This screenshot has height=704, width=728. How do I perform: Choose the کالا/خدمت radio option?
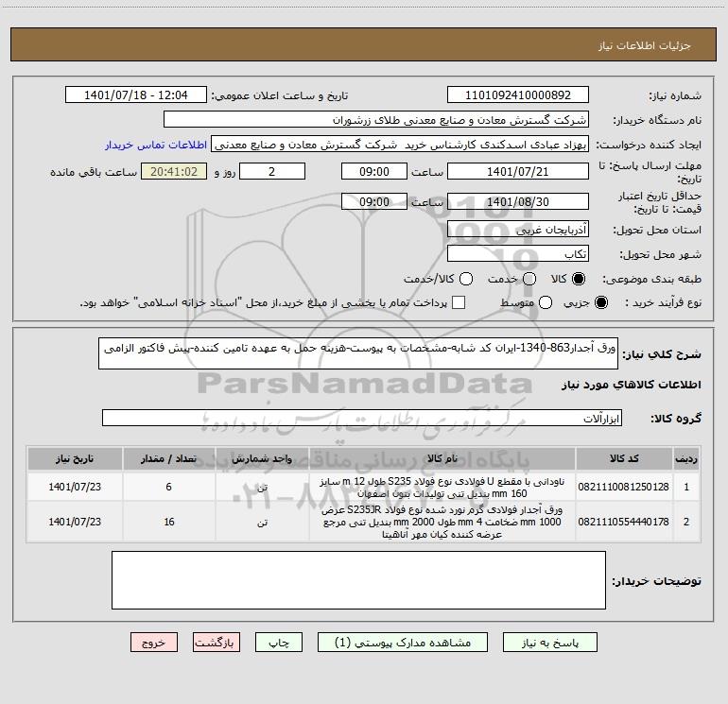point(466,279)
